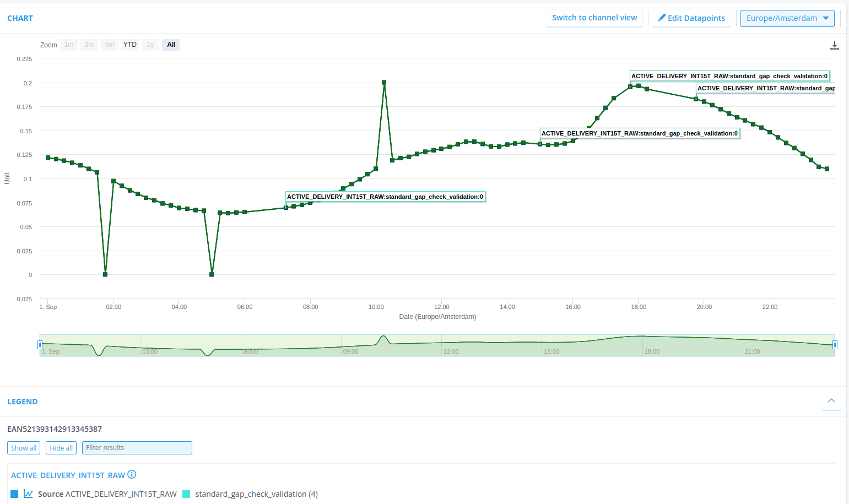Click Switch to channel view button

pyautogui.click(x=594, y=18)
